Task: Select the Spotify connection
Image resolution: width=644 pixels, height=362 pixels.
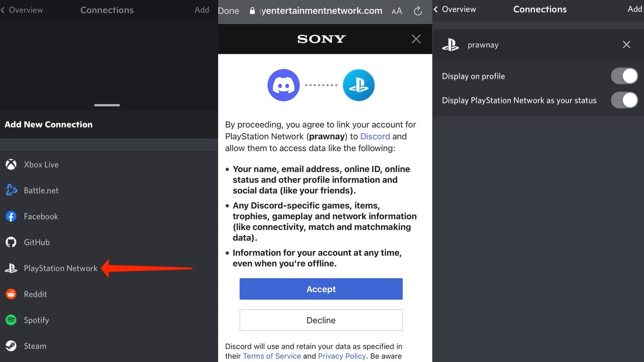Action: 109,320
